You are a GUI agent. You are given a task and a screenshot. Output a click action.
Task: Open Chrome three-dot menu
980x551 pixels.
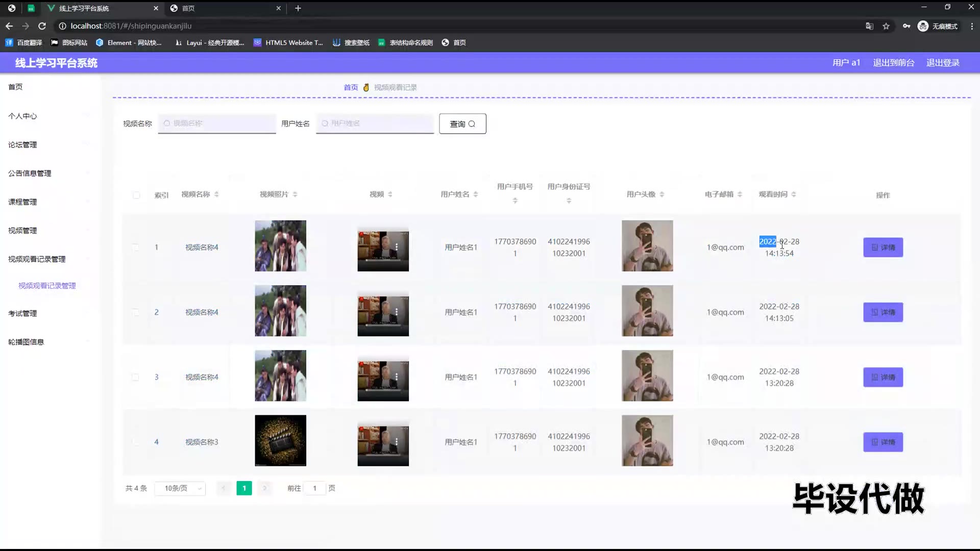pyautogui.click(x=972, y=26)
